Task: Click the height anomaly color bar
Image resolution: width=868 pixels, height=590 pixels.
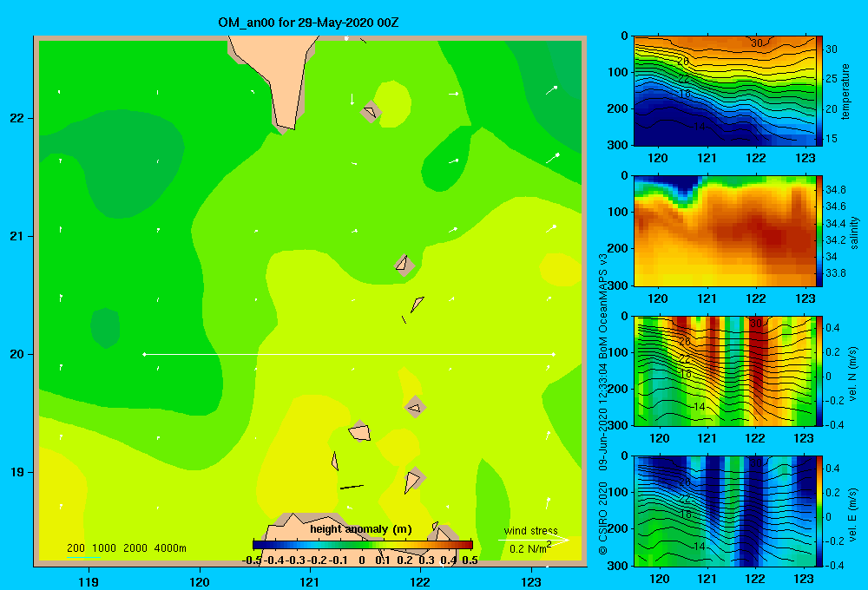Action: coord(363,544)
